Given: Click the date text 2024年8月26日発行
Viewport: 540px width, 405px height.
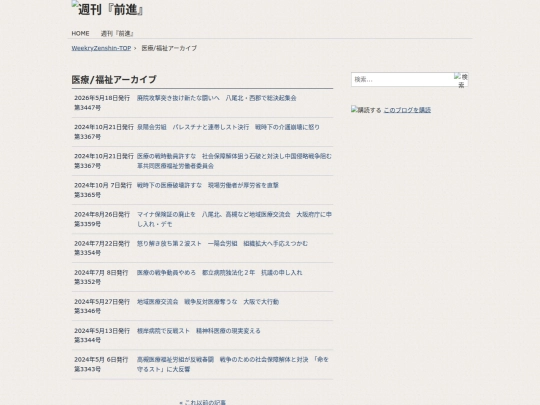Looking at the screenshot, I should pos(102,215).
